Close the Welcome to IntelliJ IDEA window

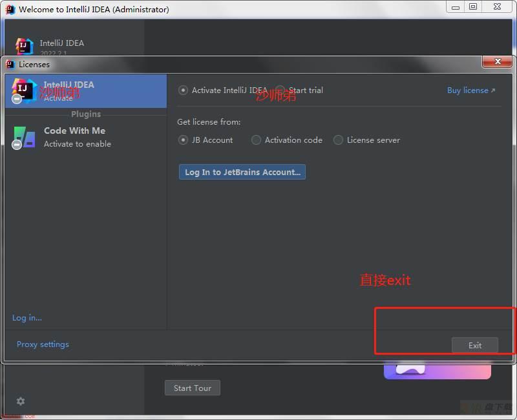(x=497, y=6)
